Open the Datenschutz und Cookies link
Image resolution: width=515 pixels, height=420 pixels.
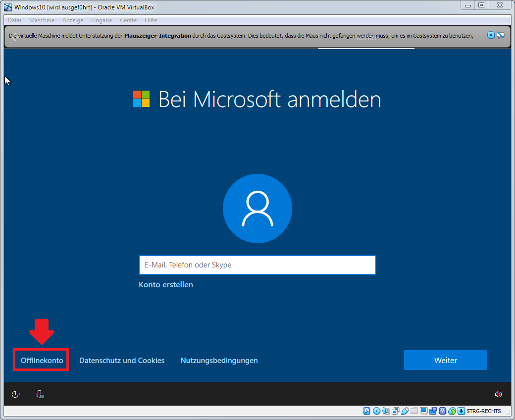121,360
